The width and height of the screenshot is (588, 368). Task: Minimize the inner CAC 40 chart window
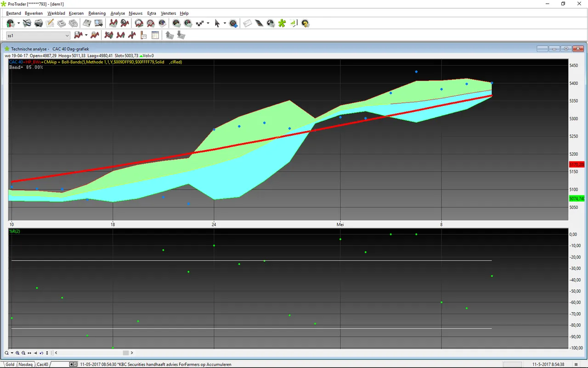tap(554, 49)
